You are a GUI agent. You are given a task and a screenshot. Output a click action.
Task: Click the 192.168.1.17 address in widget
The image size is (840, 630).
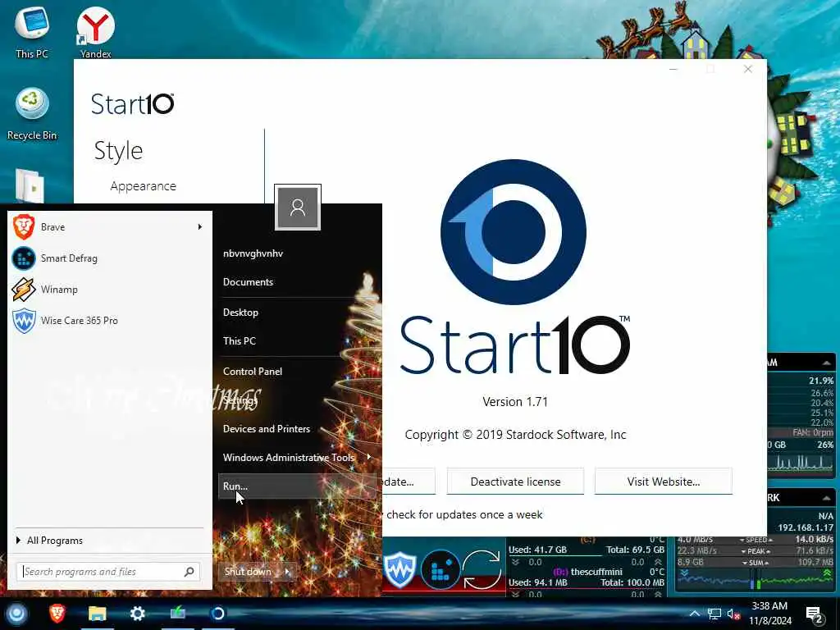click(806, 527)
